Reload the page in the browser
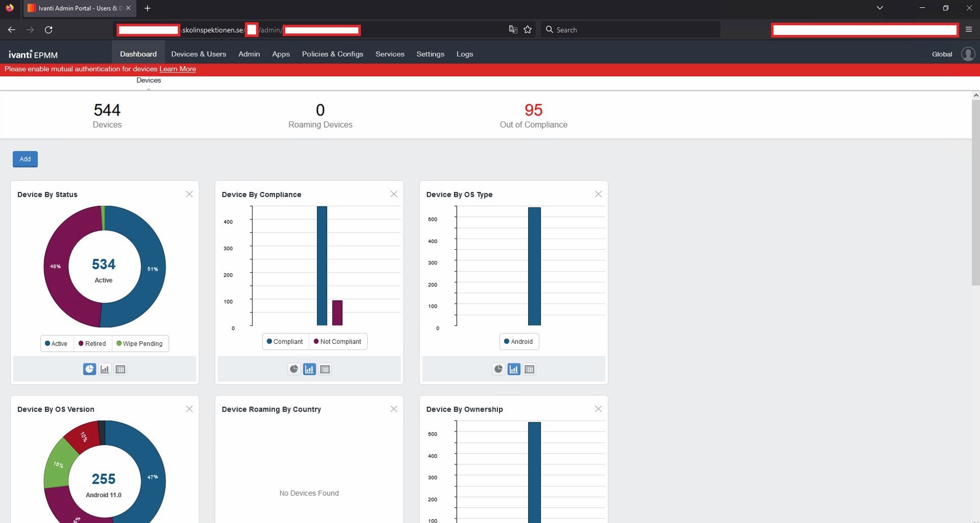Viewport: 980px width, 523px height. coord(49,30)
